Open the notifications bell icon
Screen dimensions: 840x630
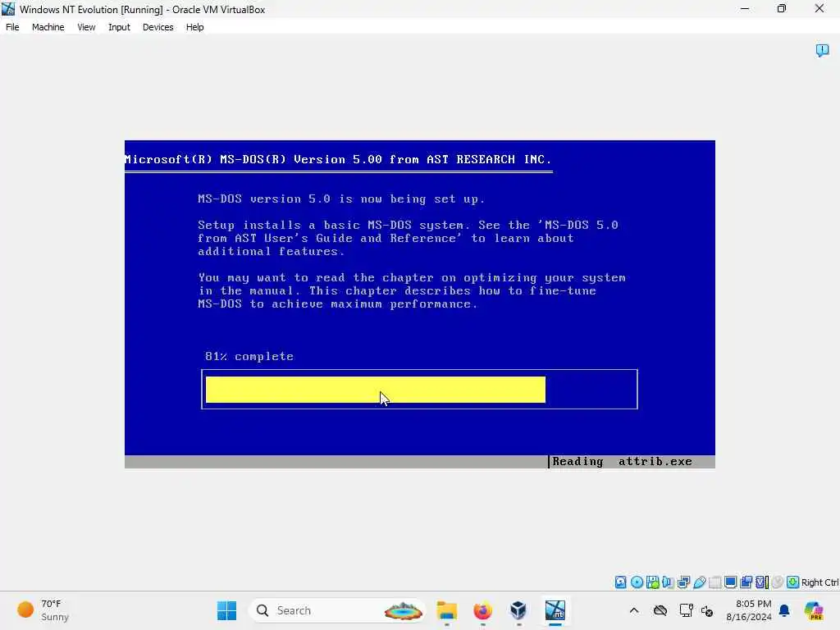[784, 610]
